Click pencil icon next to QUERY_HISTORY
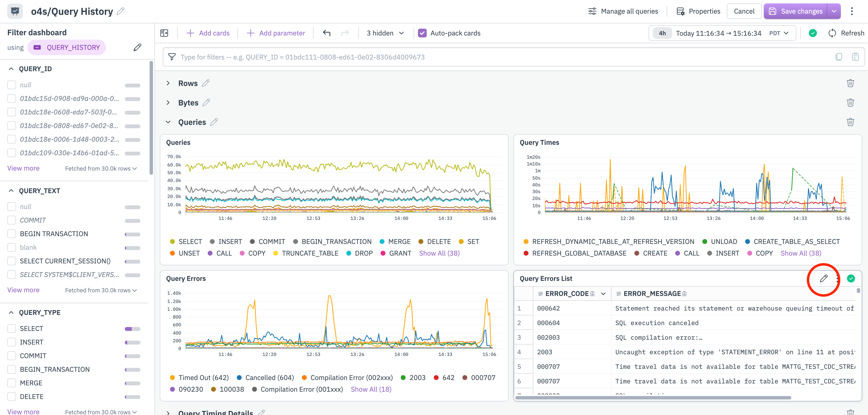 pyautogui.click(x=137, y=48)
